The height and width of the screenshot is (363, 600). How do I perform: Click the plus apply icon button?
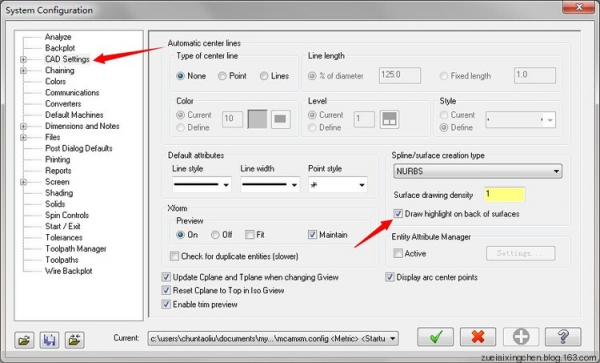point(521,337)
